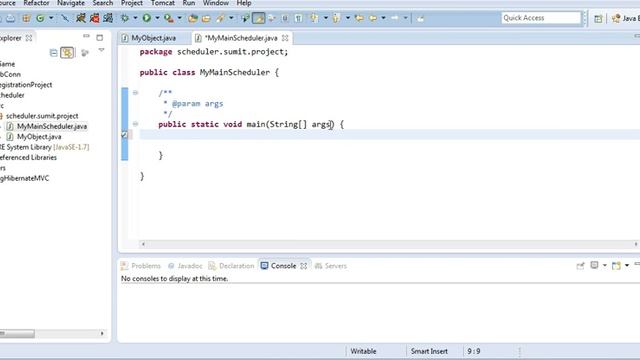
Task: Click the Package Explorer icon left of View Menu triangle
Action: [x=85, y=53]
